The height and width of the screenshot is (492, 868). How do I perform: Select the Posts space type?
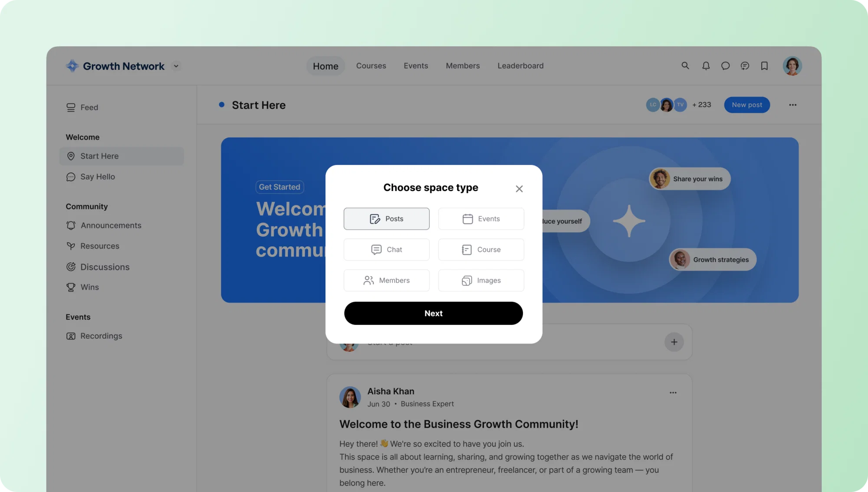386,218
